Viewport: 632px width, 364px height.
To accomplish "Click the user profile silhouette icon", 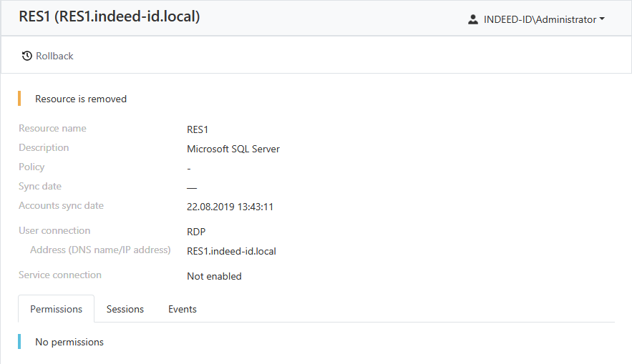I will [472, 20].
